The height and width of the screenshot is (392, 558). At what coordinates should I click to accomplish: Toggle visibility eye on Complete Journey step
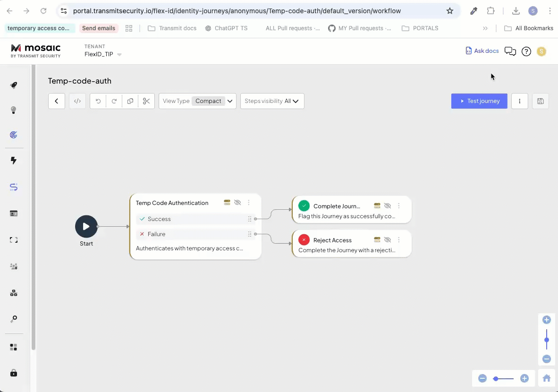click(x=388, y=206)
